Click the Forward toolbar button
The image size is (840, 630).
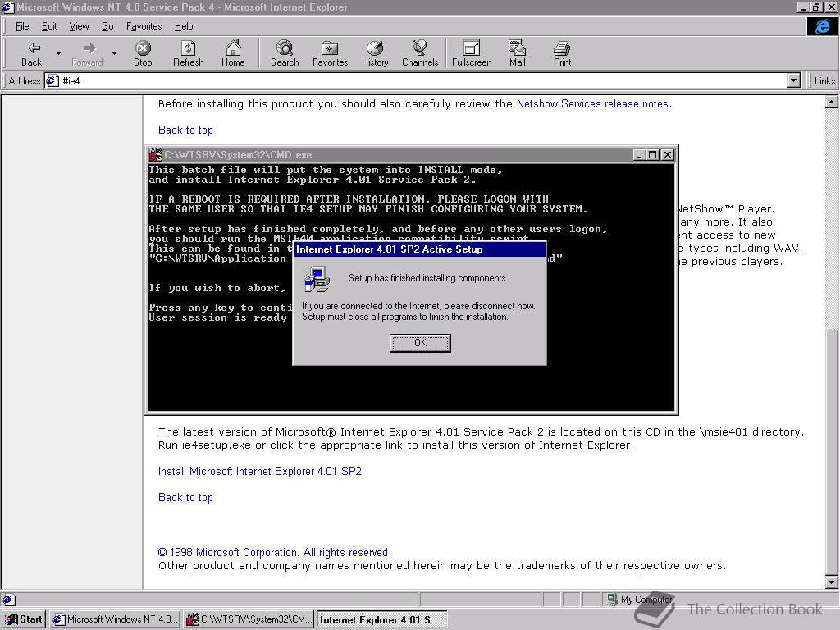tap(87, 53)
